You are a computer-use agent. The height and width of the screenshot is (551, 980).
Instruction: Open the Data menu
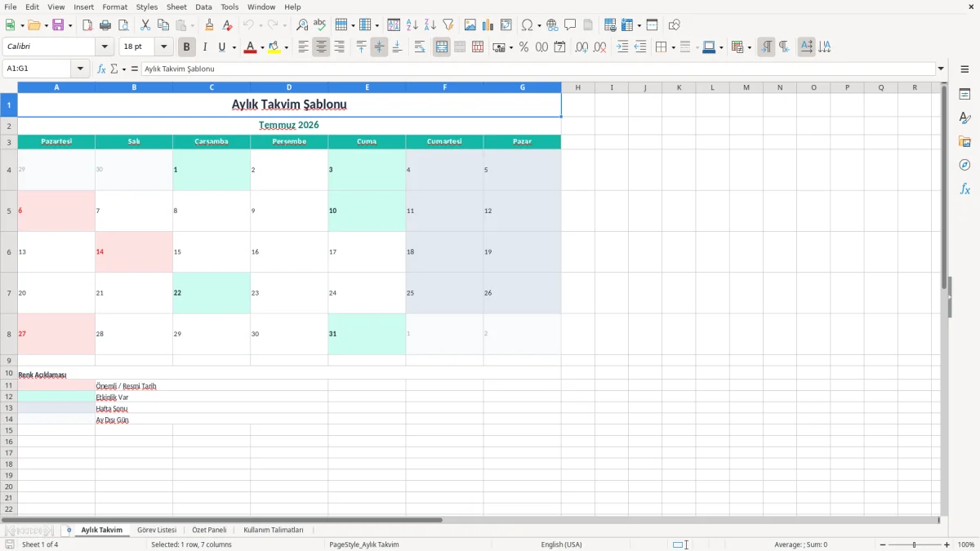203,7
